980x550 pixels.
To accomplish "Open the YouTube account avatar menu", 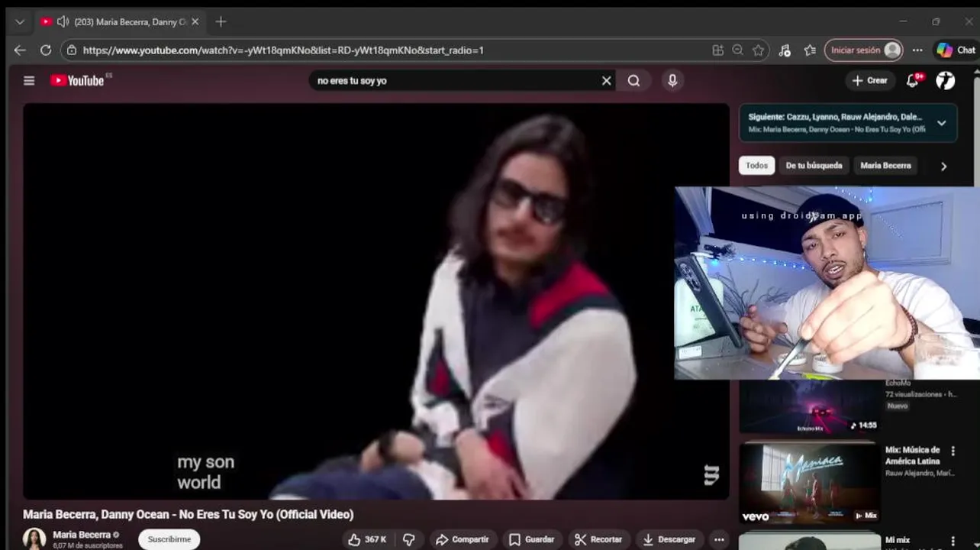I will click(x=946, y=80).
